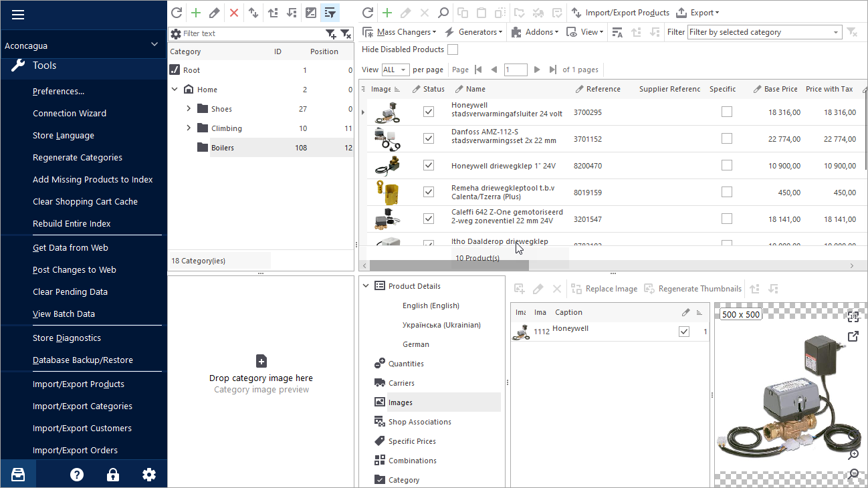Expand the Climbing category
This screenshot has width=868, height=488.
point(189,128)
